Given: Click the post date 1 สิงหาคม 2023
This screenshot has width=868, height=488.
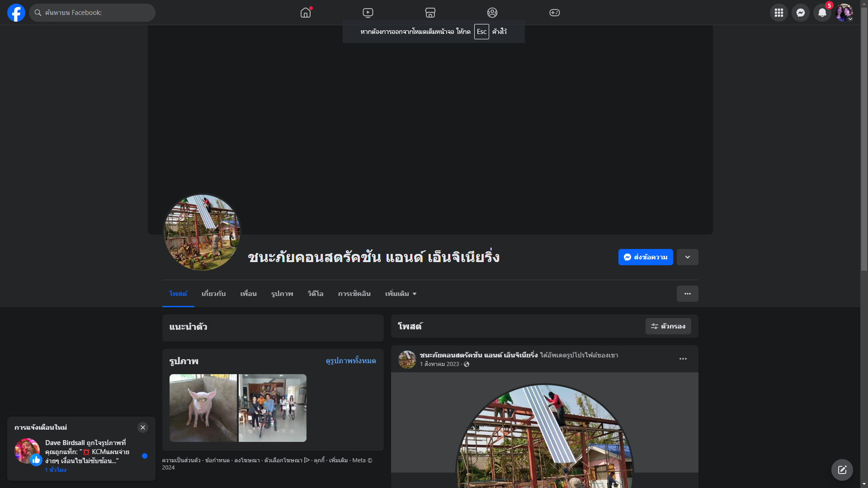Looking at the screenshot, I should click(439, 364).
